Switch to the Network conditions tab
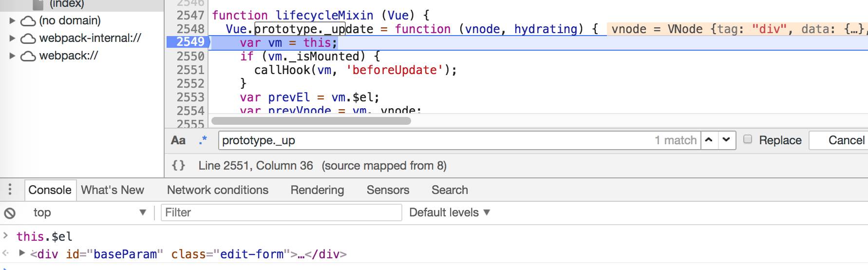Image resolution: width=868 pixels, height=270 pixels. 217,190
